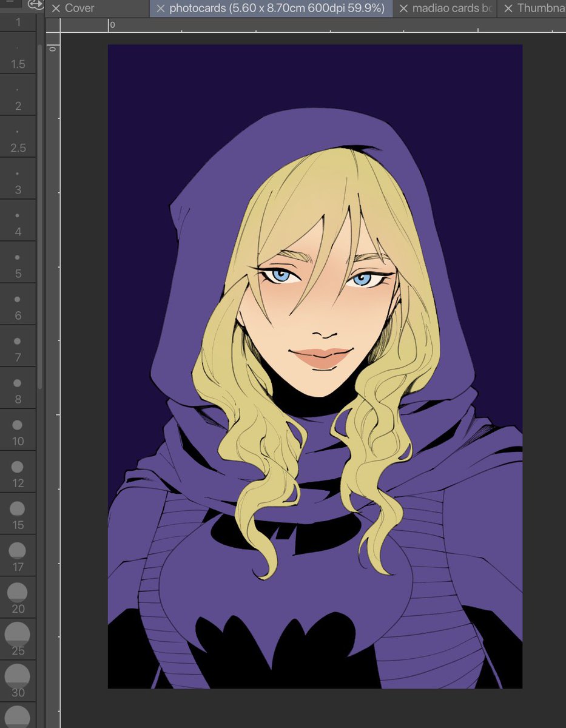Select brush size preset 25
The height and width of the screenshot is (728, 566).
(x=18, y=639)
